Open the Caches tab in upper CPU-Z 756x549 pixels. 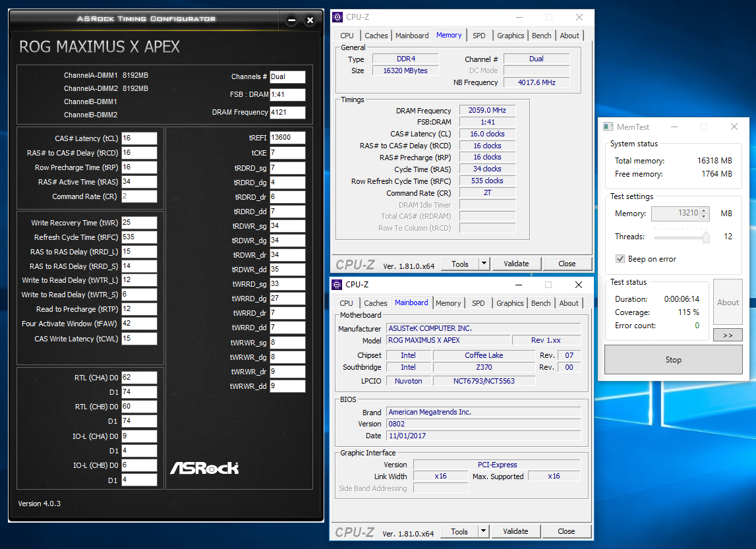click(x=376, y=36)
